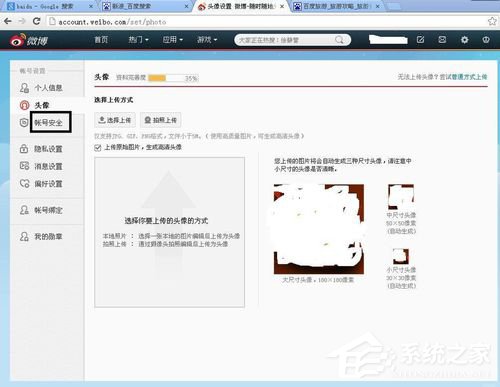
Task: Open messages envelope icon in header
Action: [442, 40]
